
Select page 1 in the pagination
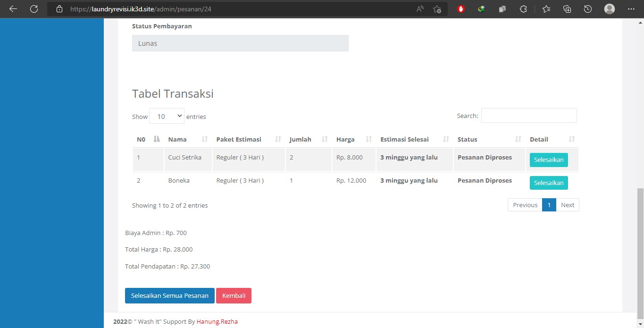[549, 205]
